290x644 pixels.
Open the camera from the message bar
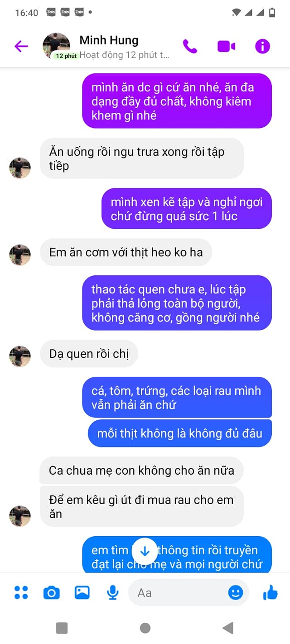pos(51,592)
